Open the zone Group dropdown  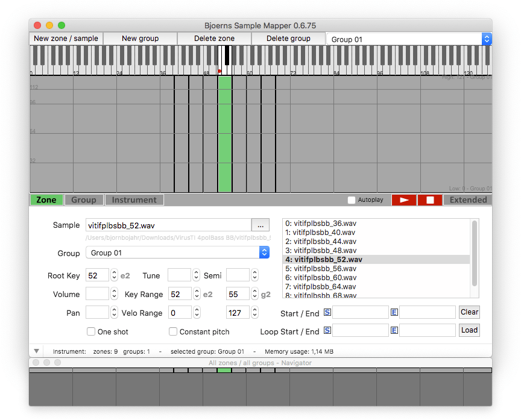(x=177, y=252)
